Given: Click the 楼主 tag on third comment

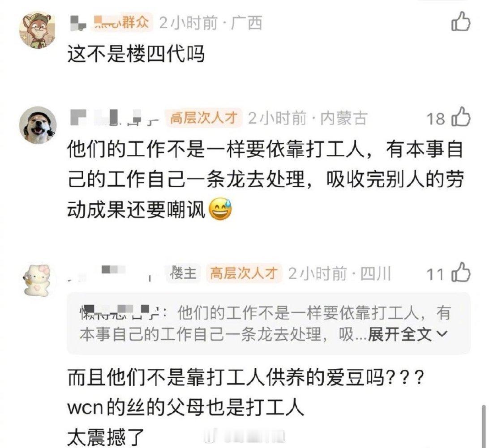Looking at the screenshot, I should (x=184, y=273).
